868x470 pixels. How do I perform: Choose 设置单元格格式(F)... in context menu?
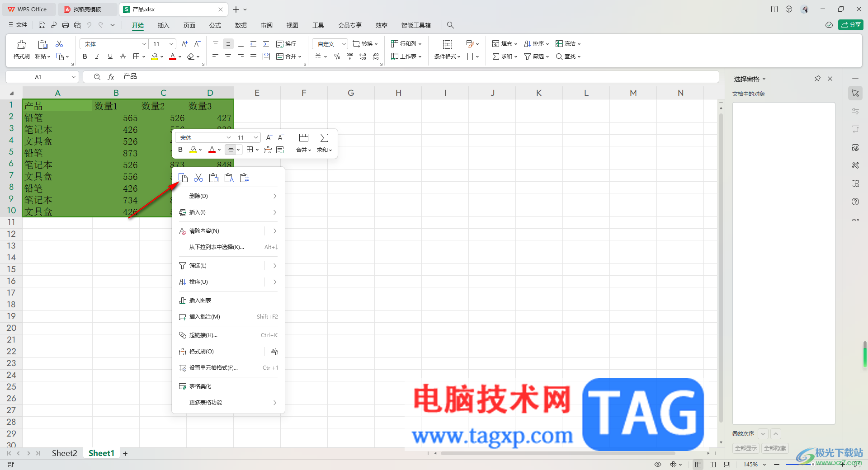228,368
